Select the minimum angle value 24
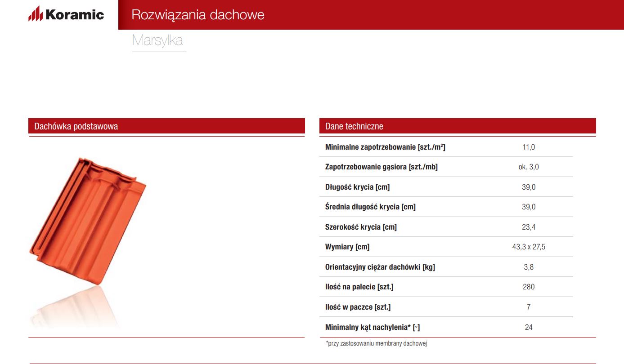 529,328
